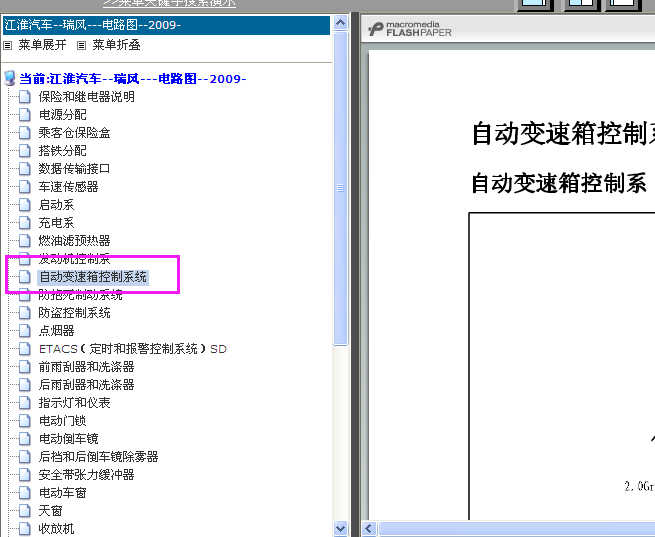655x537 pixels.
Task: Select 燃油滤预热器 entry
Action: (74, 241)
